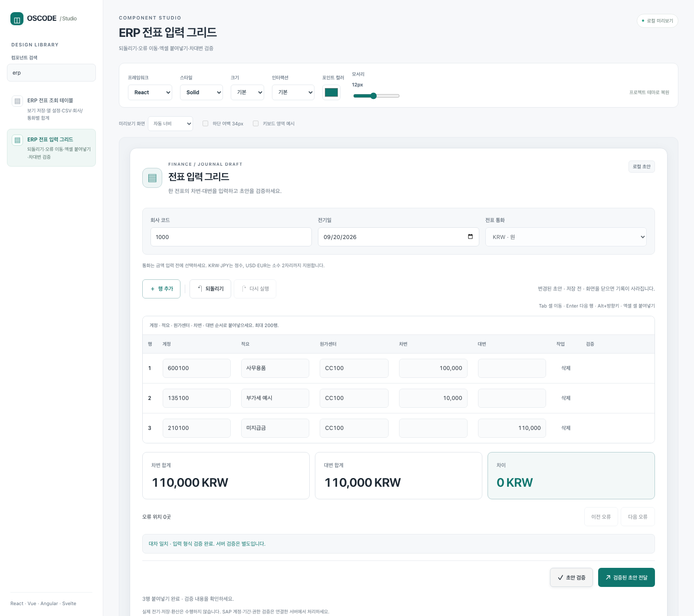Image resolution: width=694 pixels, height=616 pixels.
Task: Click the empty 대변 field in row 1
Action: point(512,368)
